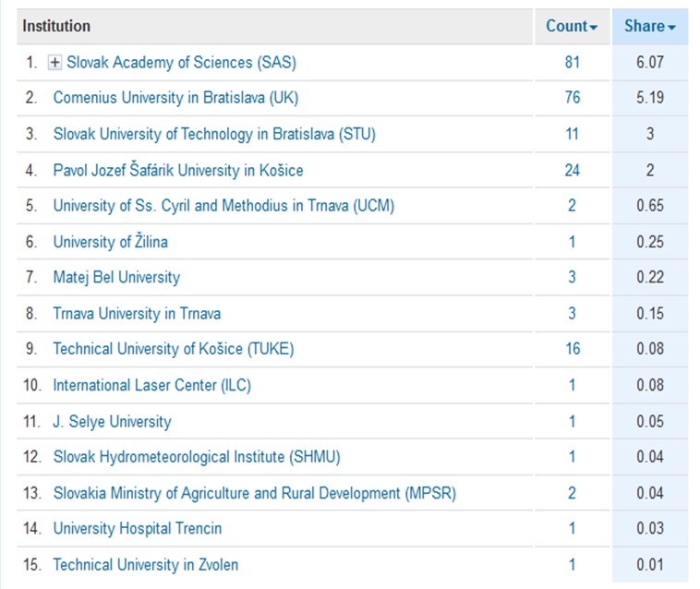Open Slovak Academy of Sciences (SAS) link

click(181, 63)
